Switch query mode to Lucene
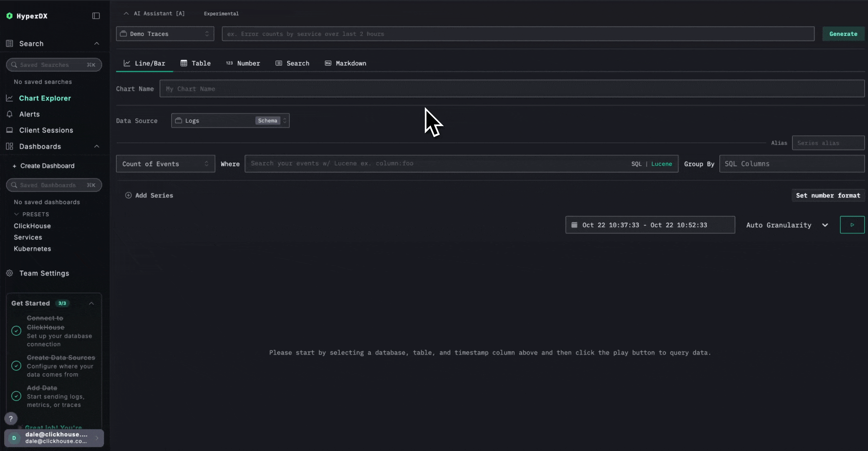Screen dimensions: 868x451 661,164
